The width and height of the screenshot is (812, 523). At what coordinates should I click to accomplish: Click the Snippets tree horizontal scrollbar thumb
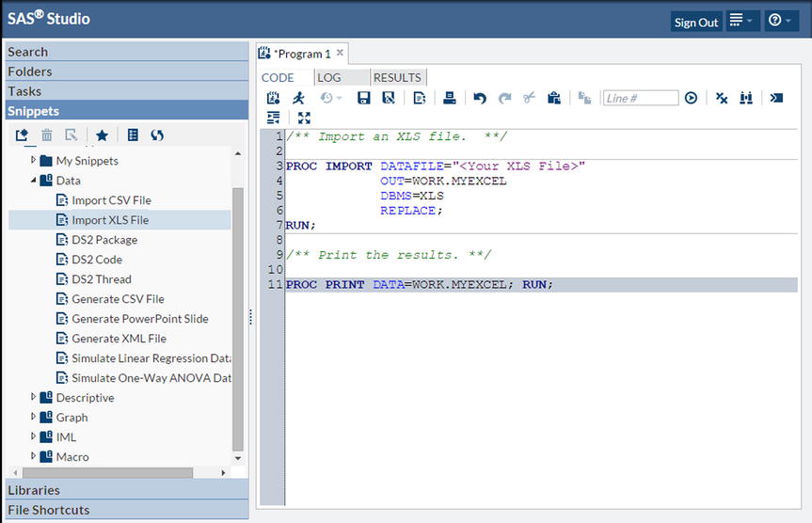point(107,473)
